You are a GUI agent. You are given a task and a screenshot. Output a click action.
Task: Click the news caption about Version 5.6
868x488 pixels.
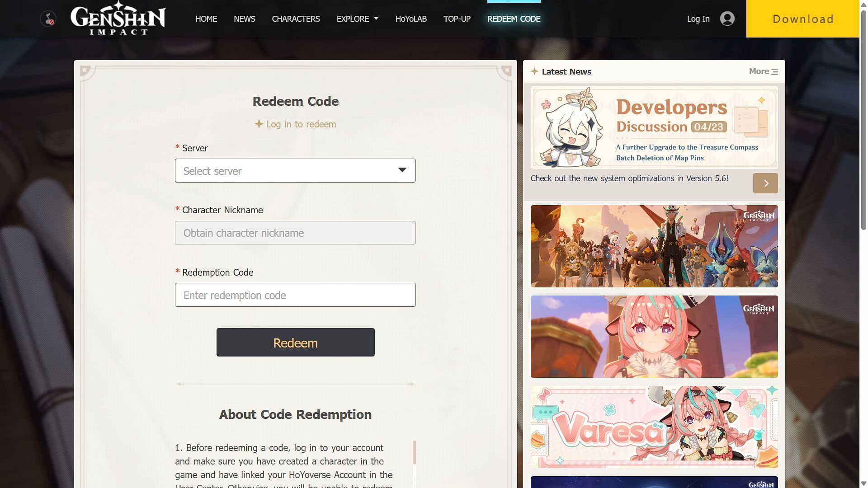click(x=629, y=178)
